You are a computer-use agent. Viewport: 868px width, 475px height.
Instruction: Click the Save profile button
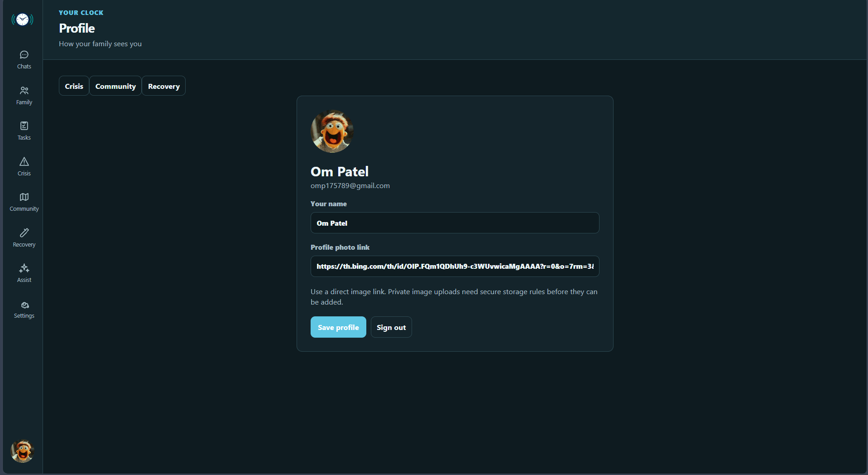coord(338,327)
